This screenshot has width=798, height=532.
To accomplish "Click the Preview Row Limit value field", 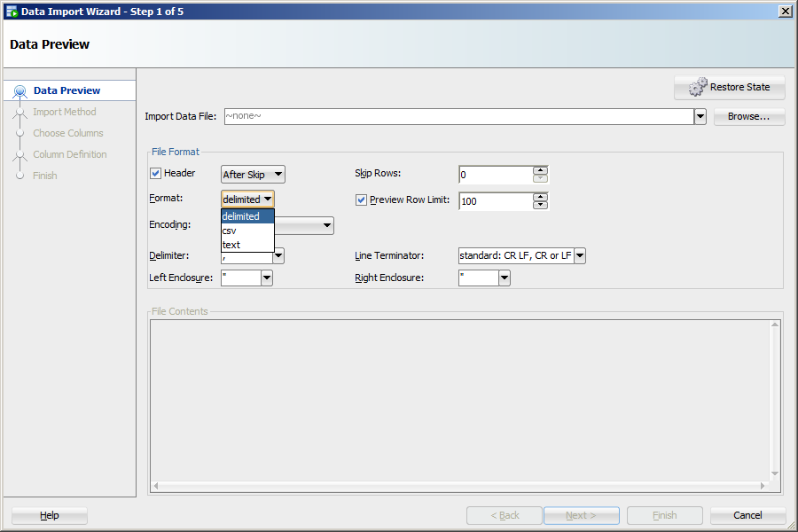I will tap(496, 201).
